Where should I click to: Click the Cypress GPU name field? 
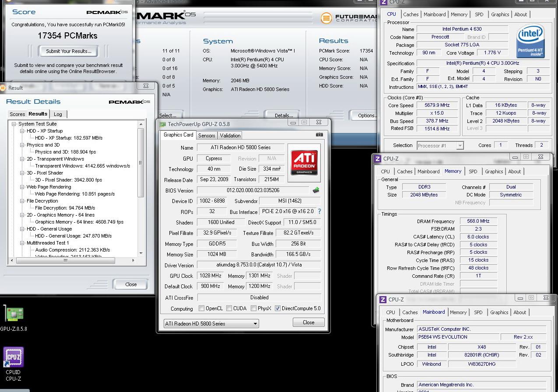(214, 159)
